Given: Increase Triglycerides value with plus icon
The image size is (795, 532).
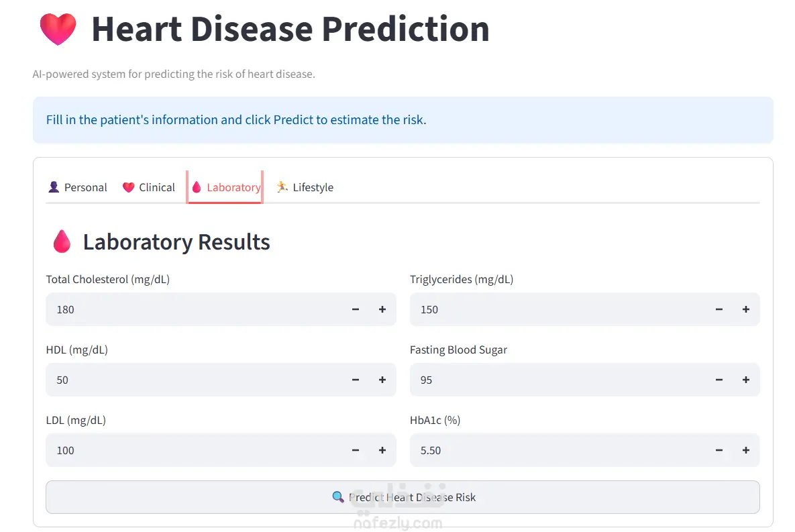Looking at the screenshot, I should pyautogui.click(x=746, y=309).
